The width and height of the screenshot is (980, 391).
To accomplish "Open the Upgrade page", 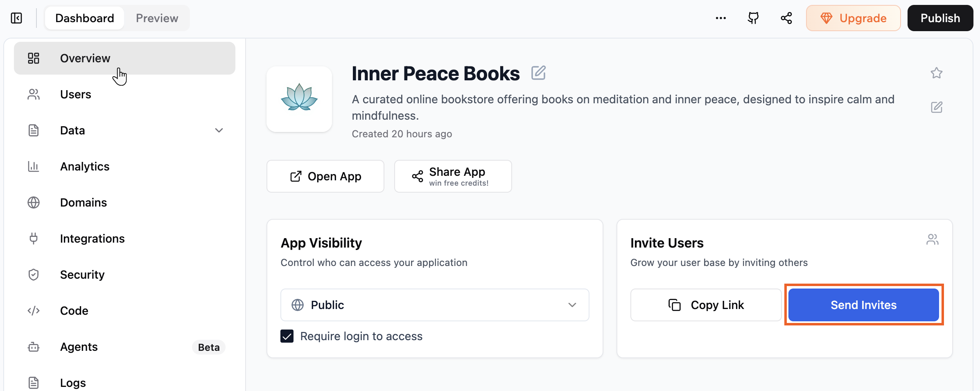I will point(853,18).
